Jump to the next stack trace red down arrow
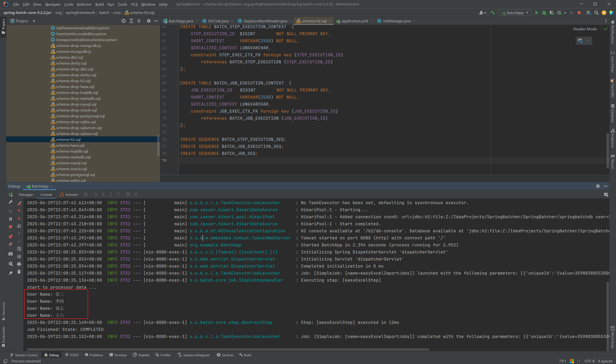 [19, 218]
